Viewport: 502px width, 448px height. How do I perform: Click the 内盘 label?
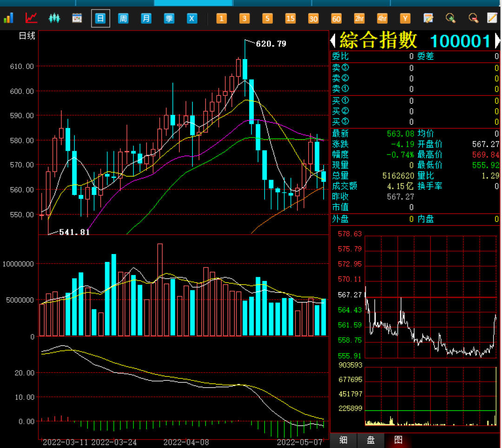click(426, 219)
